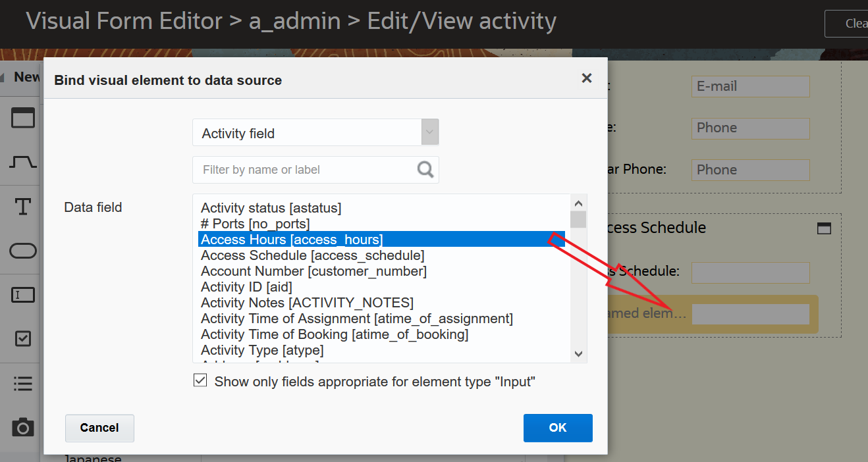Choose the section shape icon below the panel icon
Viewport: 868px width, 462px height.
[x=22, y=161]
